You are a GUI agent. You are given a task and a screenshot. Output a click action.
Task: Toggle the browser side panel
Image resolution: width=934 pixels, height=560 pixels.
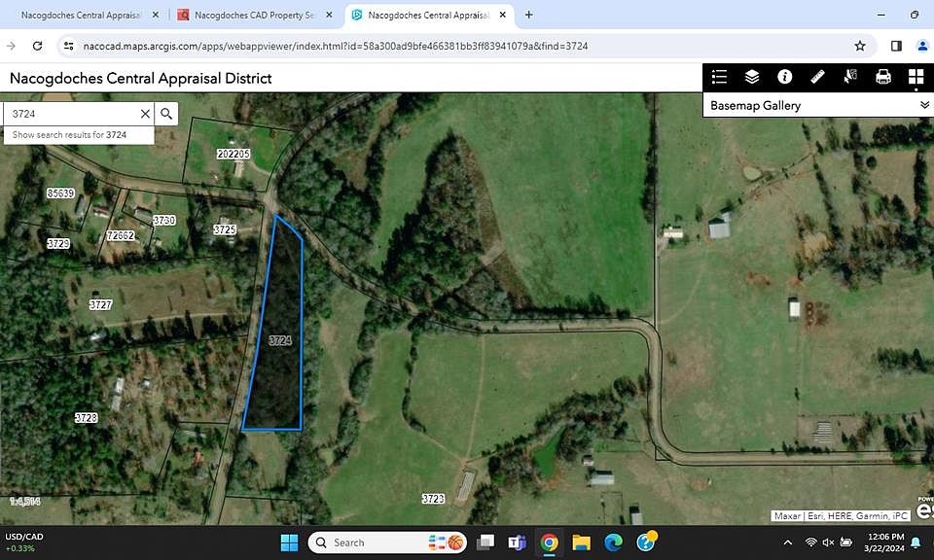[x=896, y=46]
